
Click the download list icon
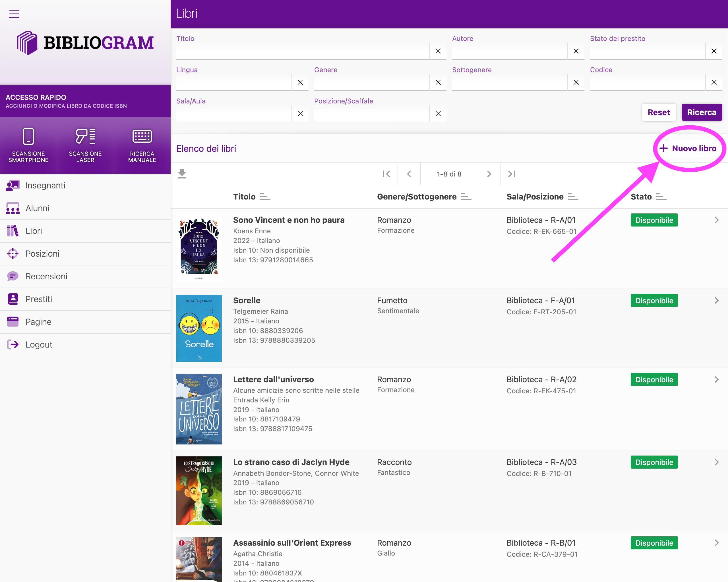[x=182, y=173]
